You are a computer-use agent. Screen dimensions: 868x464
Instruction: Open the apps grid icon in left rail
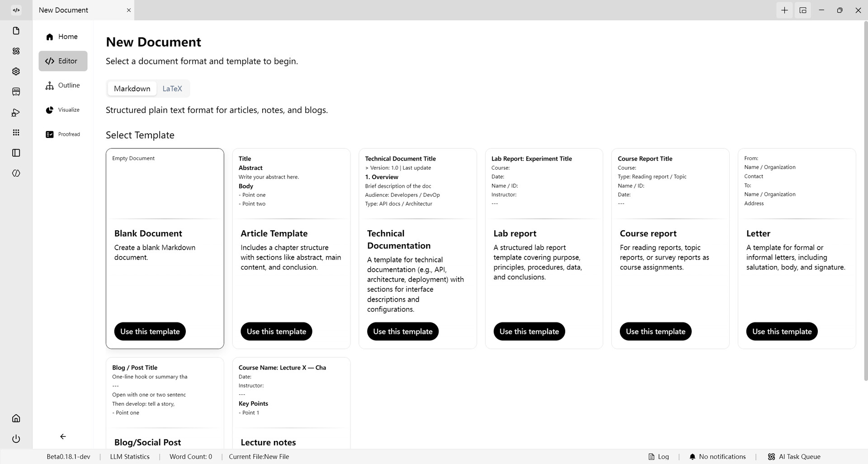[16, 133]
